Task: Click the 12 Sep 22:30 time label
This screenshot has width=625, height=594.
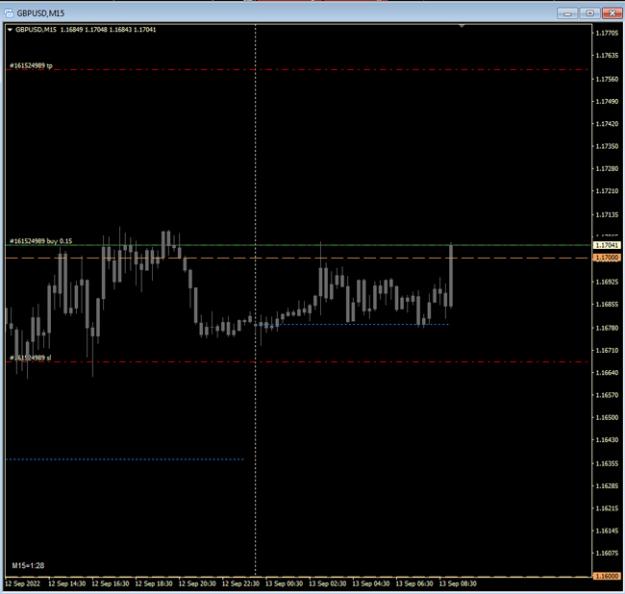Action: (240, 584)
